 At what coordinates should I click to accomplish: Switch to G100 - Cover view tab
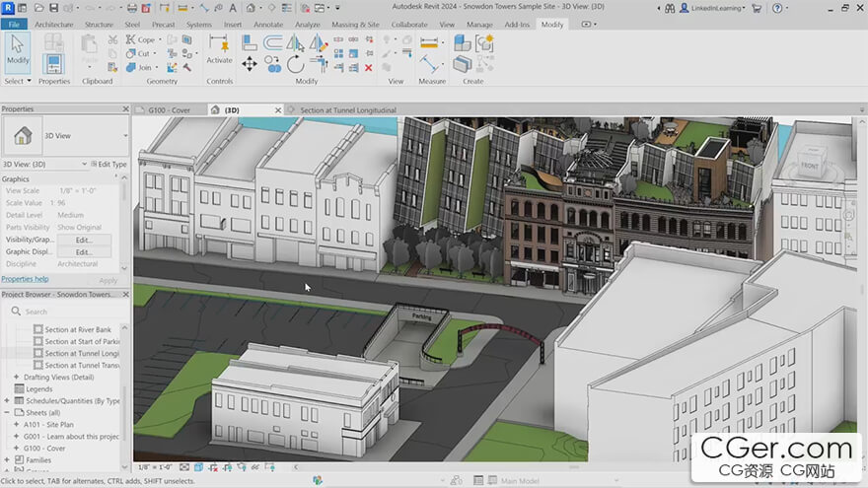169,110
